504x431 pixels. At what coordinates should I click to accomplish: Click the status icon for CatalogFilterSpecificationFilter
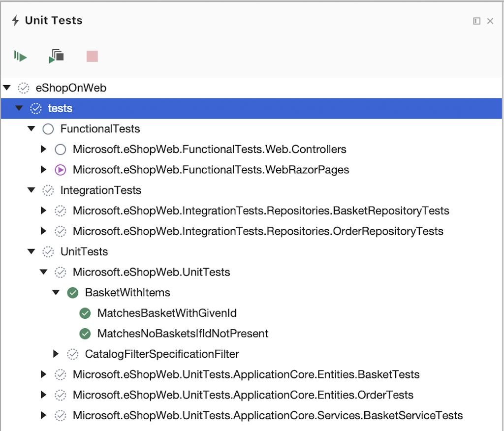click(x=73, y=354)
